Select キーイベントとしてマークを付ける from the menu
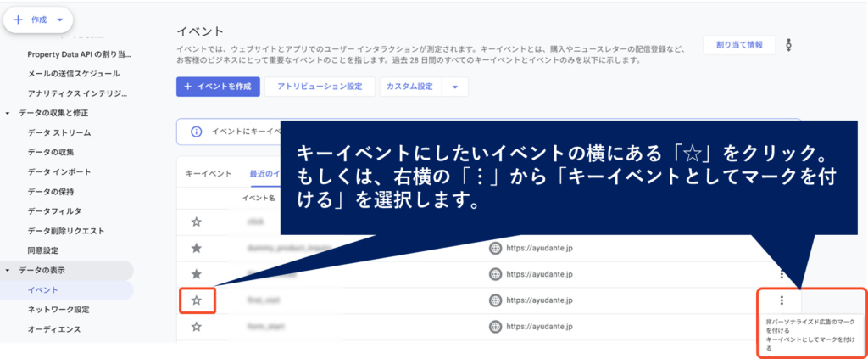 [808, 339]
